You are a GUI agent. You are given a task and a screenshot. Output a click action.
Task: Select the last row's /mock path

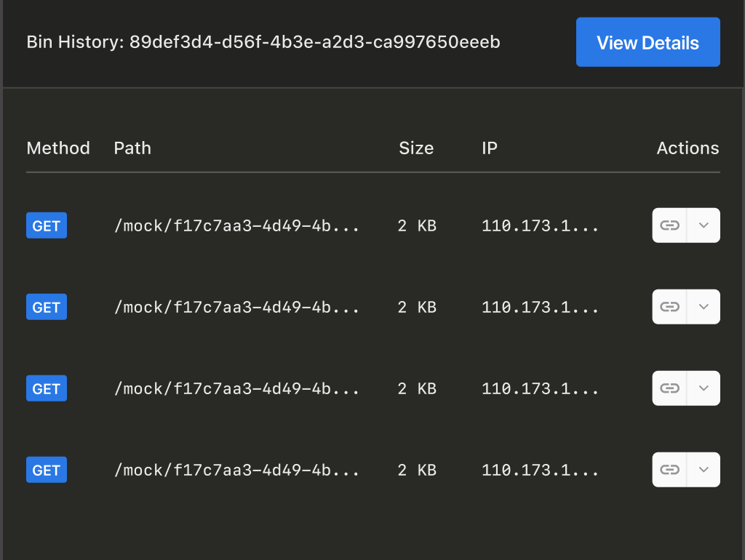coord(236,471)
